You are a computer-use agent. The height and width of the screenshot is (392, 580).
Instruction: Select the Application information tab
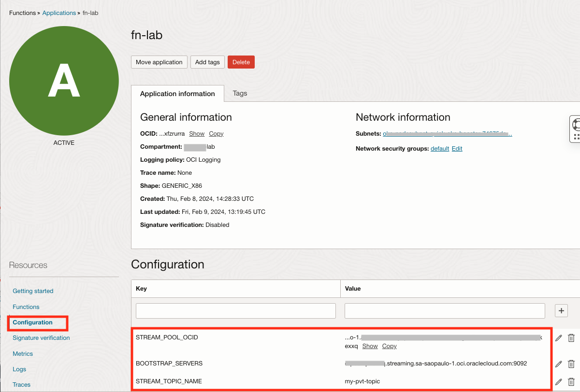(x=177, y=94)
